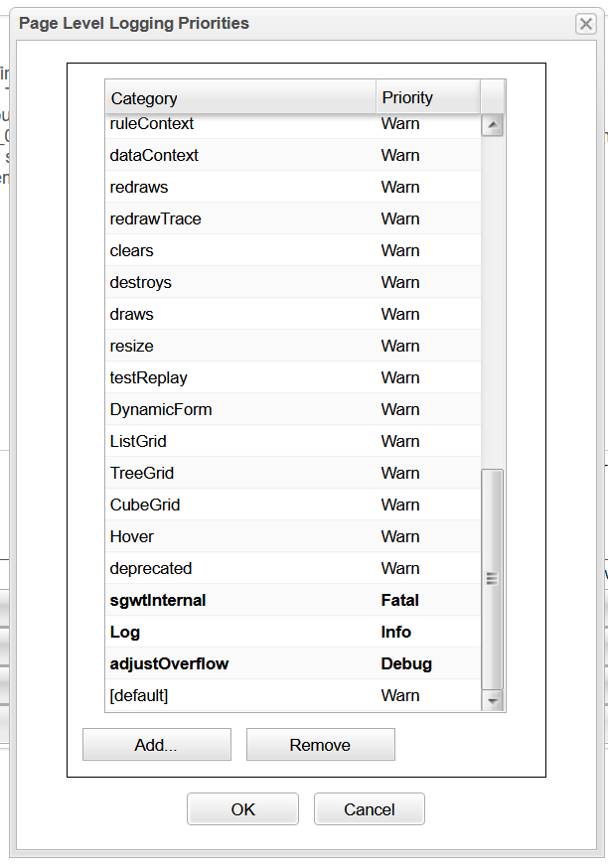608x868 pixels.
Task: Select the TreeGrid category row
Action: (142, 473)
